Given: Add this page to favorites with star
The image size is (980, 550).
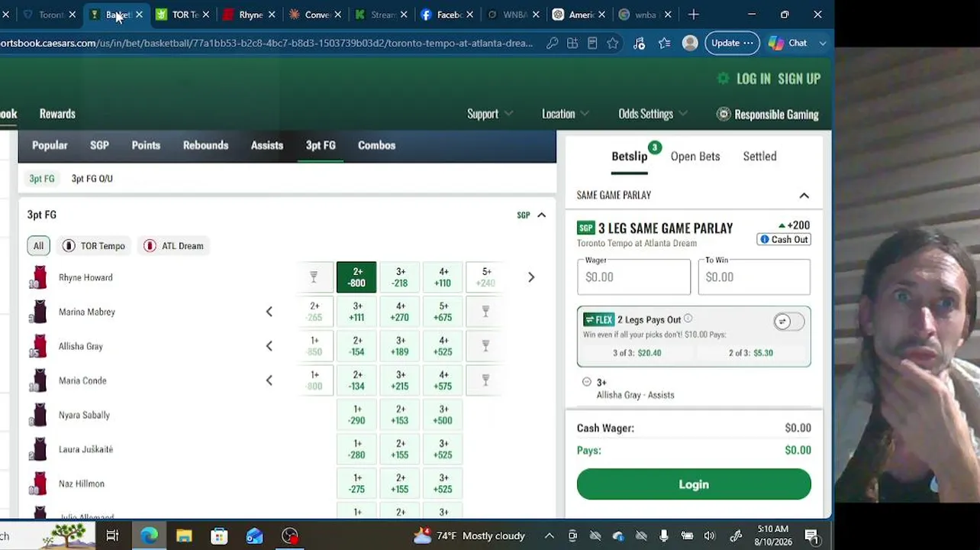Looking at the screenshot, I should pyautogui.click(x=613, y=44).
